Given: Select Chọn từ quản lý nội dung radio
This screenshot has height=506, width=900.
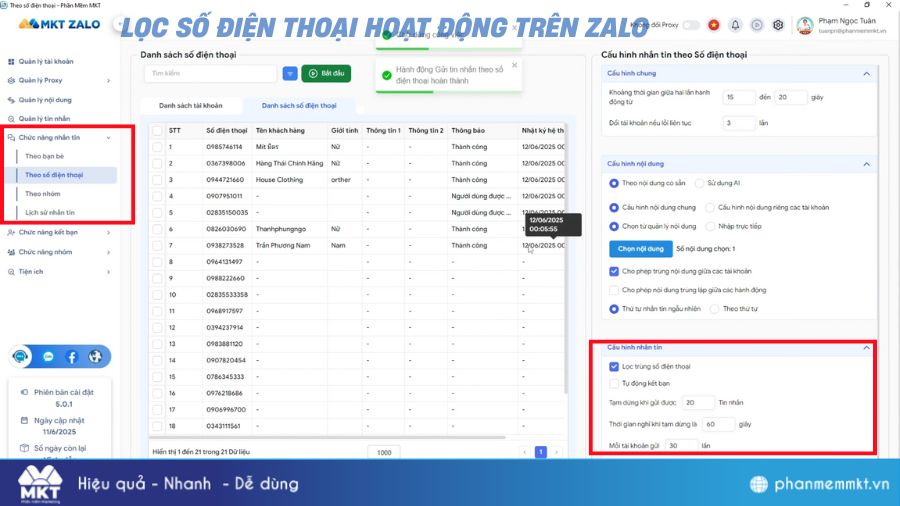Looking at the screenshot, I should (x=614, y=227).
